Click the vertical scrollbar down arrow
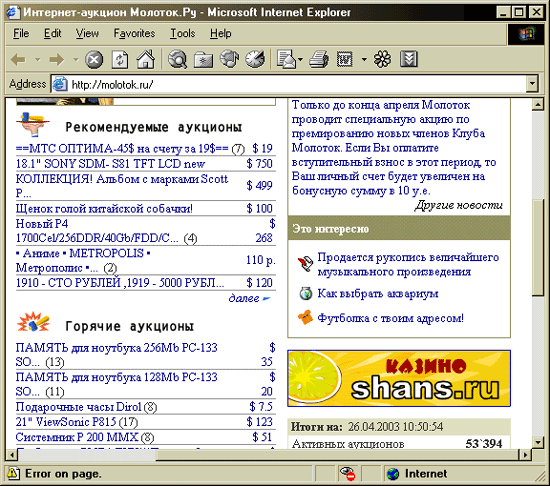 point(538,442)
